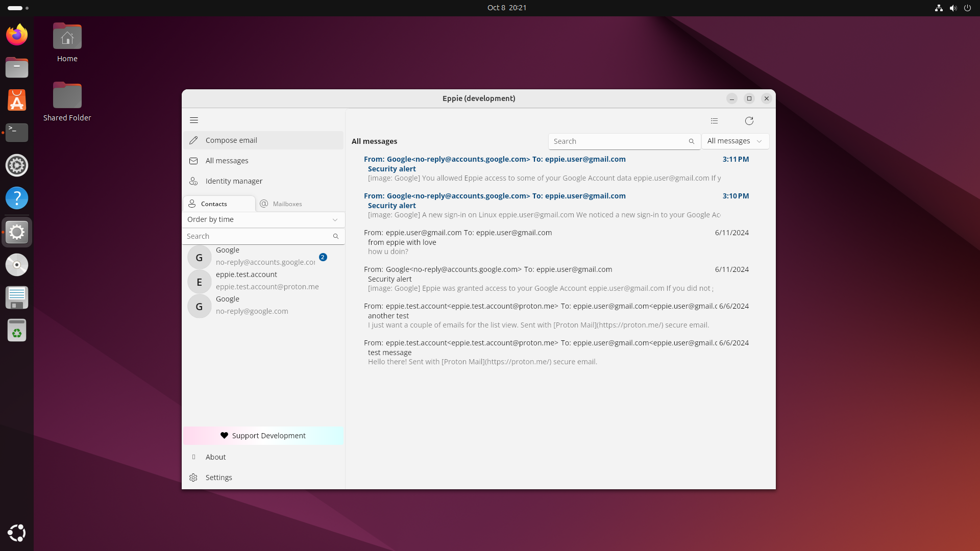Click the search magnifier in the contacts panel

click(335, 236)
